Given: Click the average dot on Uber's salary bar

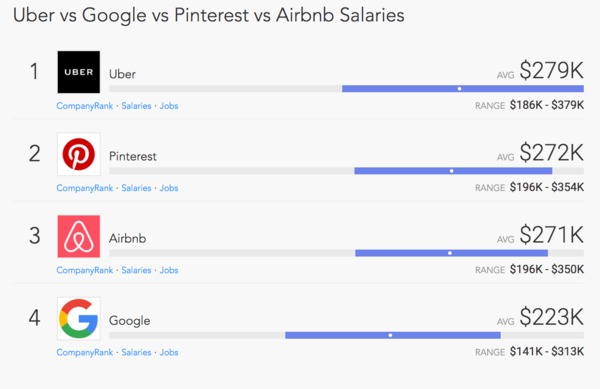Looking at the screenshot, I should [x=459, y=89].
